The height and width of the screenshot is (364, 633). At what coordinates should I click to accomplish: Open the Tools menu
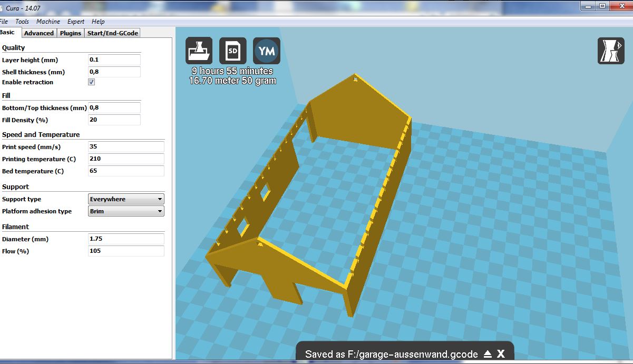coord(22,22)
